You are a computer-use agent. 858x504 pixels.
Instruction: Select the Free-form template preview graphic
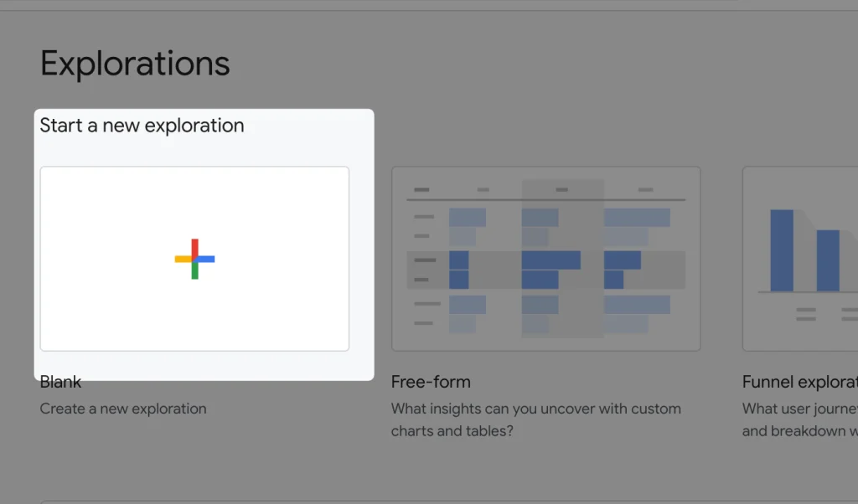click(545, 258)
